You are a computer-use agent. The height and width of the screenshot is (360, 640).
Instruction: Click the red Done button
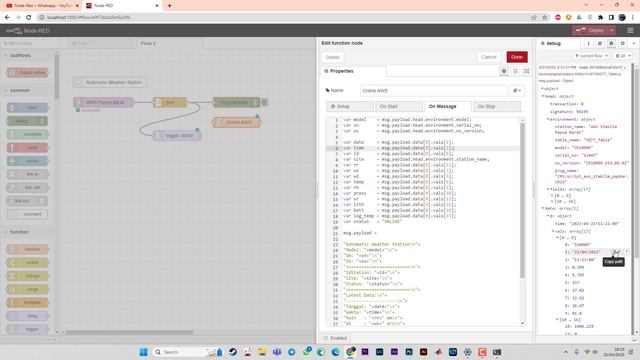click(x=517, y=57)
